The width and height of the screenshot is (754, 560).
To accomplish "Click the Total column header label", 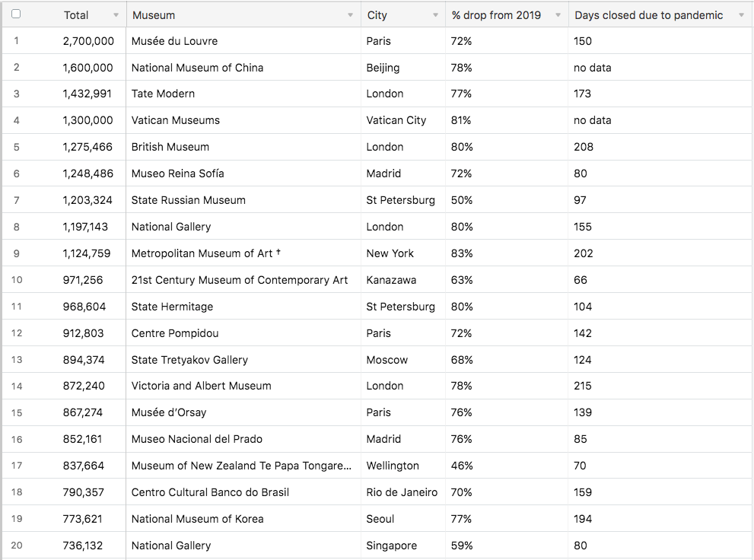I will [x=76, y=15].
